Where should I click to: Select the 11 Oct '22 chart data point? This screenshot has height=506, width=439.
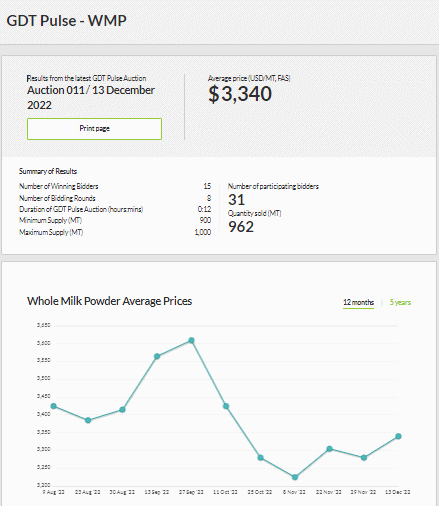click(x=226, y=406)
